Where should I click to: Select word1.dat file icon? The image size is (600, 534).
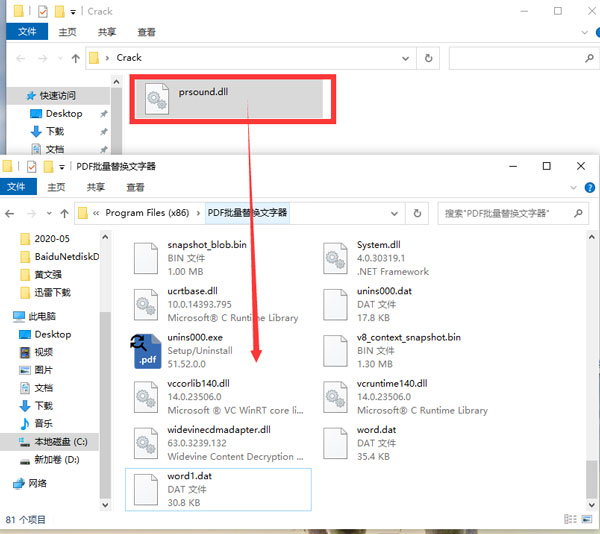coord(145,490)
